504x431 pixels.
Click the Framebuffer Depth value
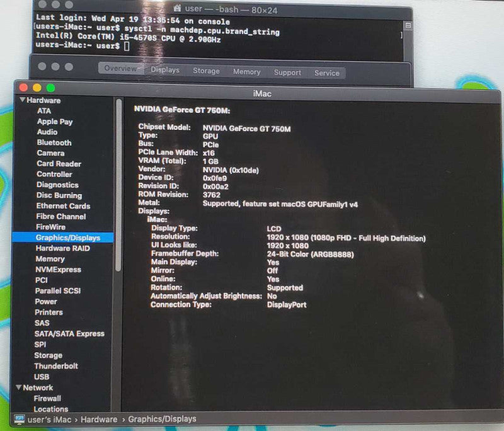coord(310,254)
